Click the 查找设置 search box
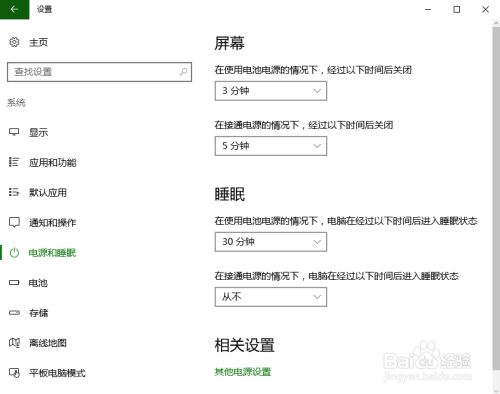Image resolution: width=500 pixels, height=394 pixels. click(99, 72)
